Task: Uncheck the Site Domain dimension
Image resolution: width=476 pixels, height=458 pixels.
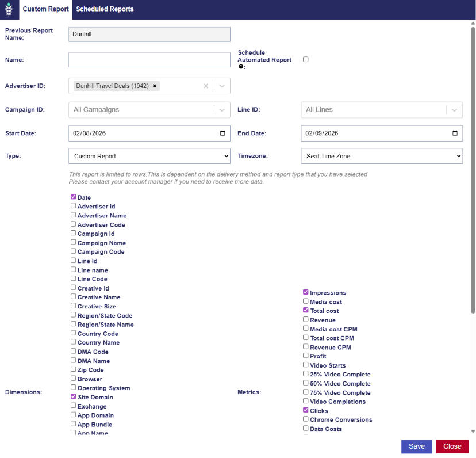Action: (x=74, y=396)
